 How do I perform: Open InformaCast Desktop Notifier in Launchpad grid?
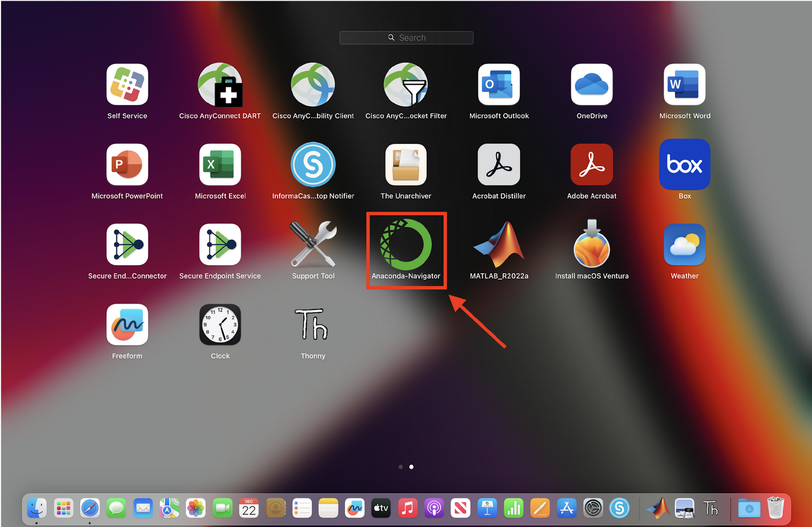[x=313, y=164]
